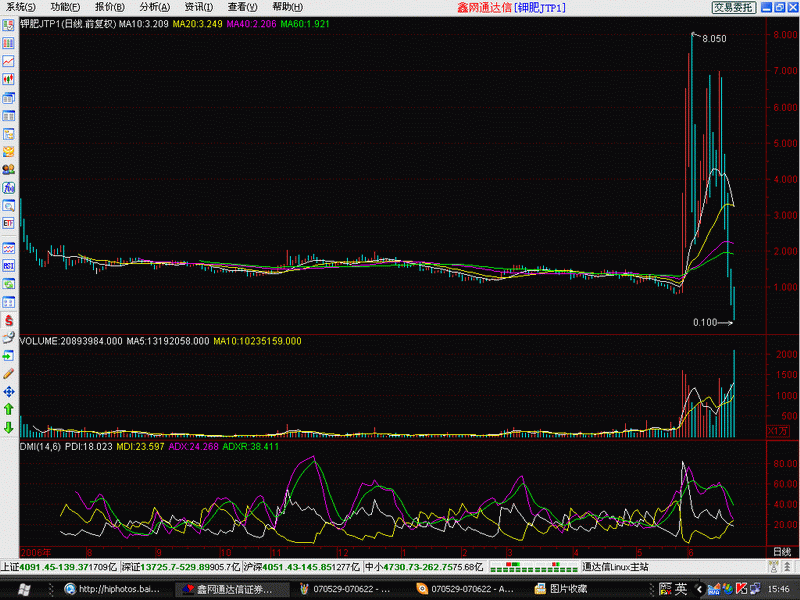Click the magnifier search window icon

8,206
